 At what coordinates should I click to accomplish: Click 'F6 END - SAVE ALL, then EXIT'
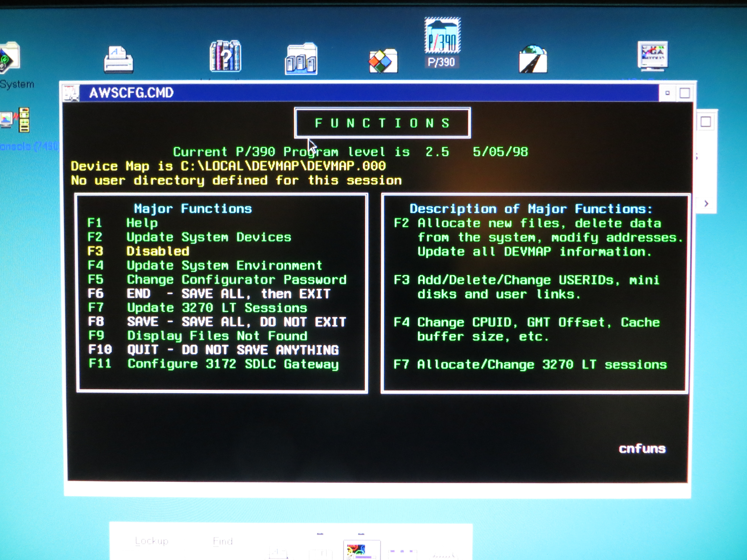point(209,294)
